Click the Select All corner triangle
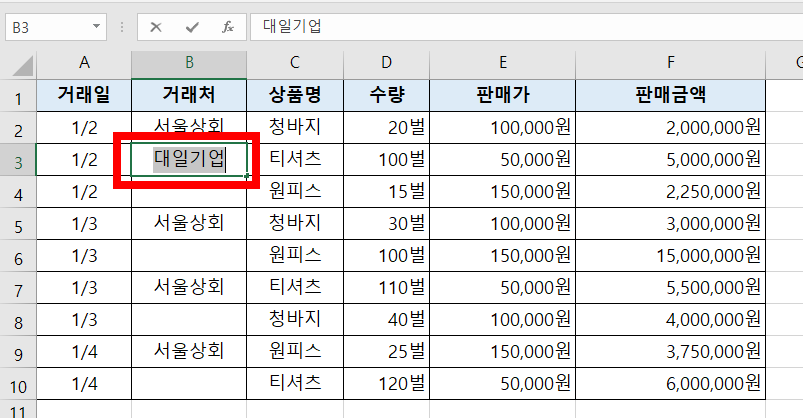Viewport: 803px width, 418px height. pyautogui.click(x=23, y=66)
